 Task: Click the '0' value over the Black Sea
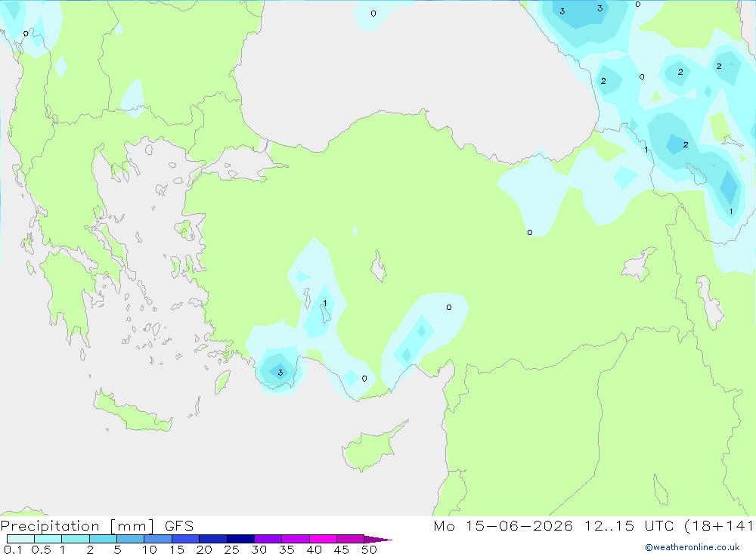point(373,14)
